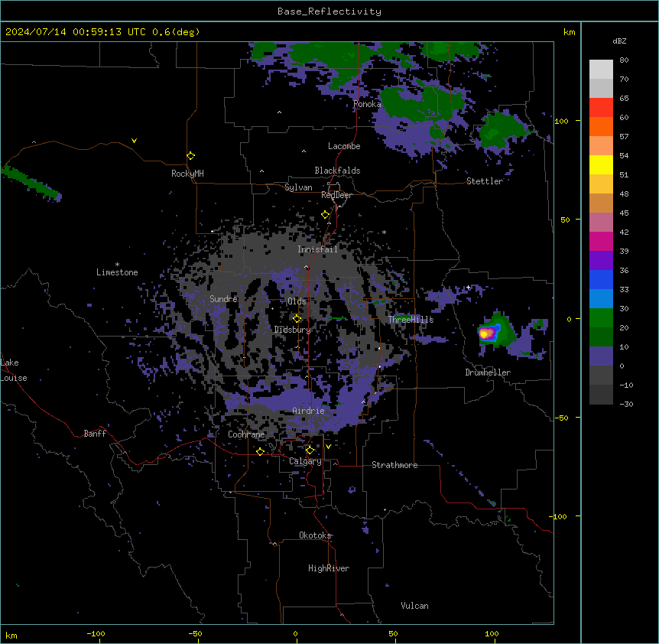Click the ThreeHills label
This screenshot has width=659, height=644.
pos(411,320)
